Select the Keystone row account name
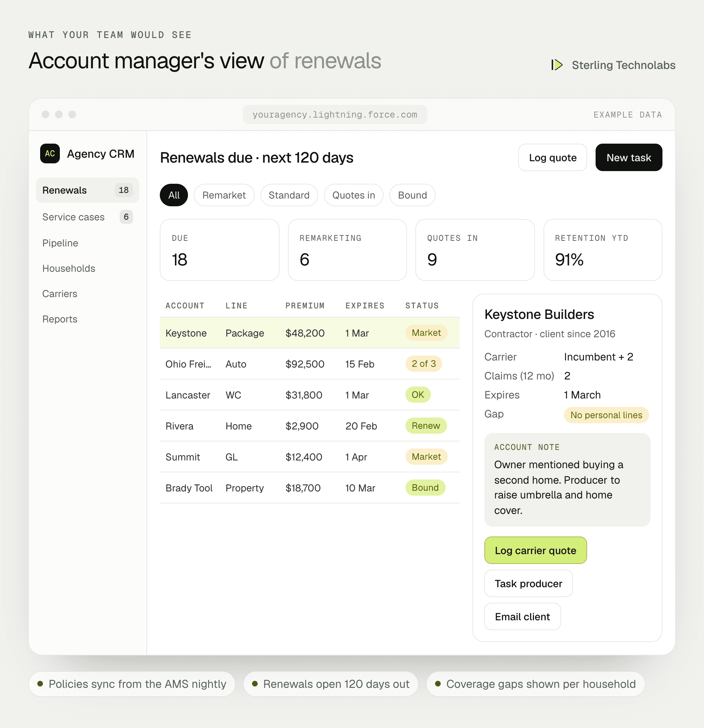This screenshot has width=704, height=728. coord(186,333)
